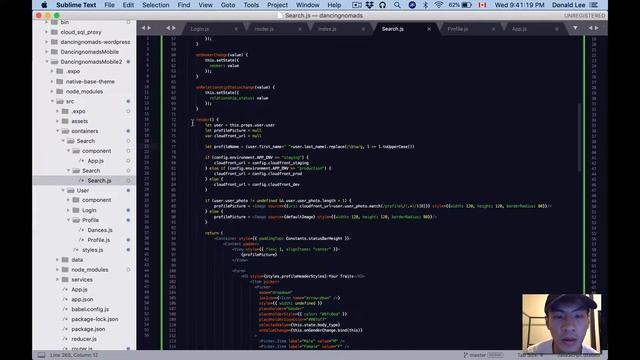Open the Apple menu
640x360 pixels.
[44, 5]
